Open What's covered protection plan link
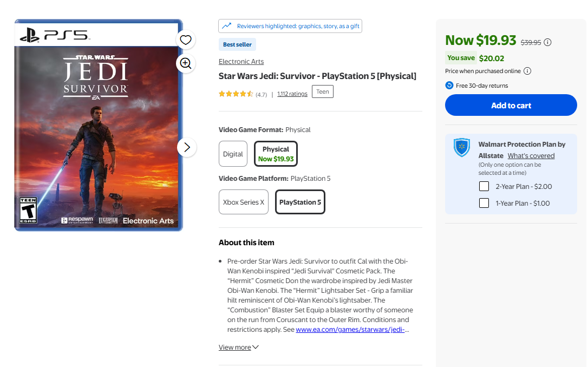 (531, 155)
